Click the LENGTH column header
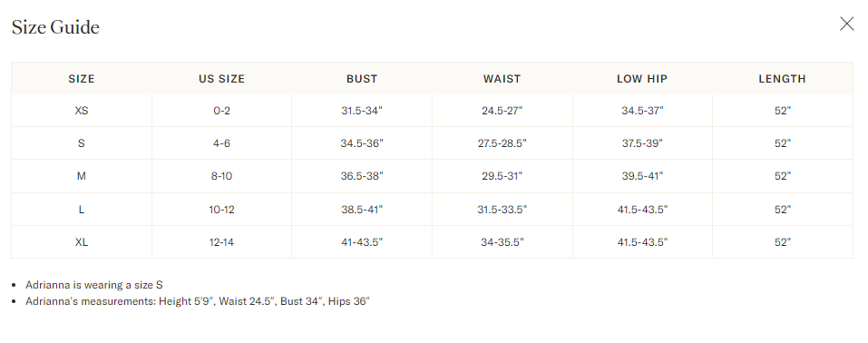Viewport: 868px width, 343px height. point(782,79)
